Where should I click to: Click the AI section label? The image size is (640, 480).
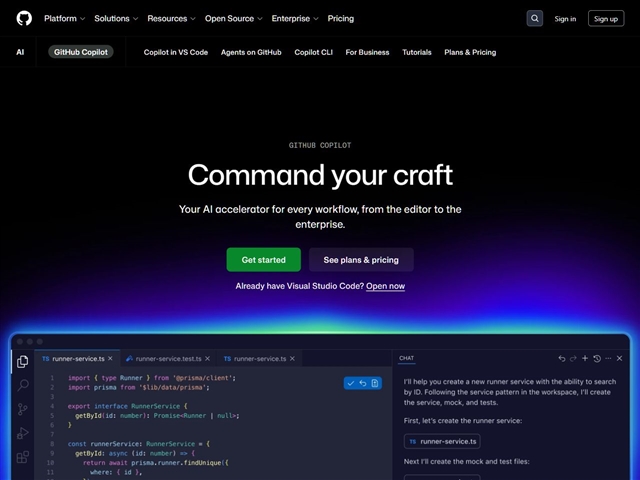(x=20, y=52)
